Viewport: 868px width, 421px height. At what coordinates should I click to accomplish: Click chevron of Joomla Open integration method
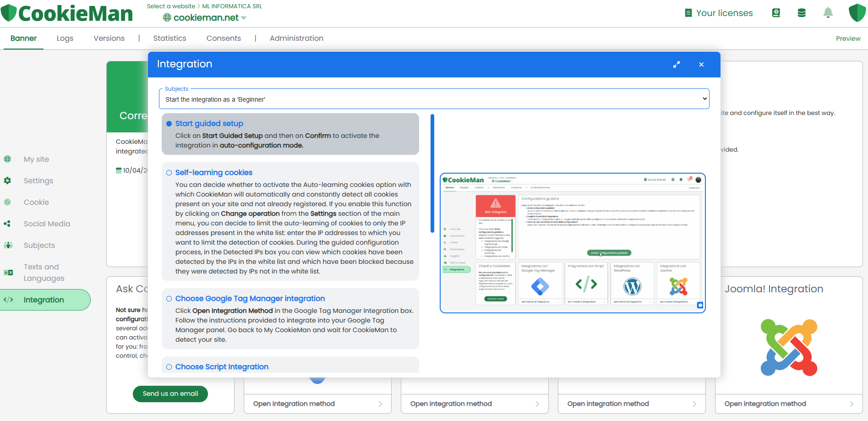click(852, 404)
